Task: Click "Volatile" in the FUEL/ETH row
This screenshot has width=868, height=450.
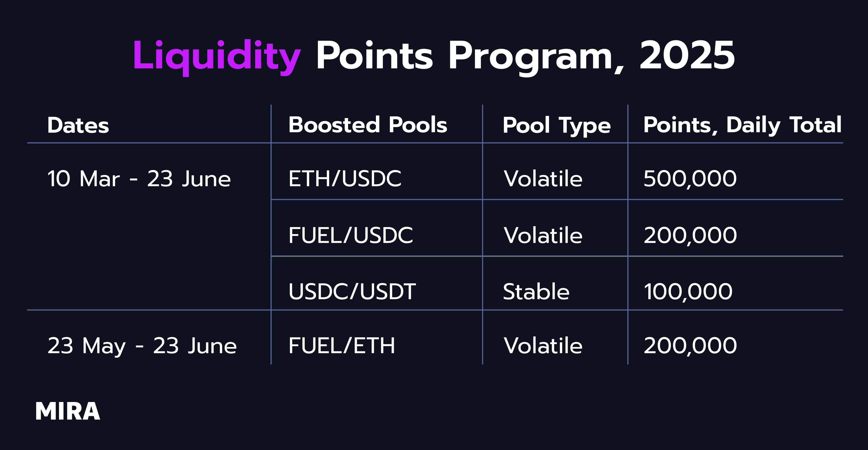Action: point(543,346)
